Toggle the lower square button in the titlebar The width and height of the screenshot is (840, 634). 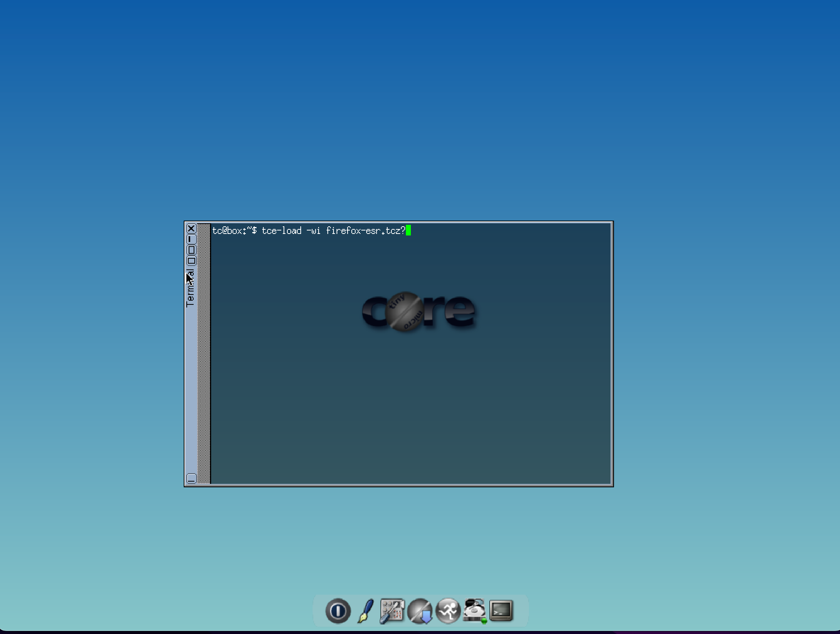(x=192, y=259)
